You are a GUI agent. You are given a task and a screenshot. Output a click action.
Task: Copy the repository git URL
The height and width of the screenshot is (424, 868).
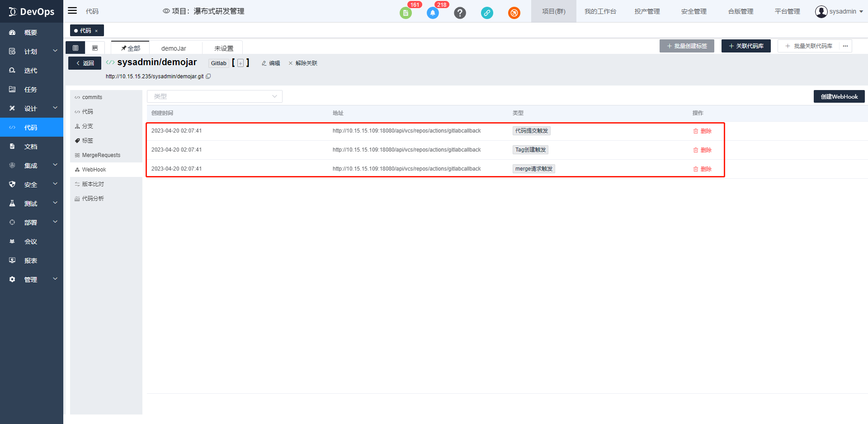(208, 76)
